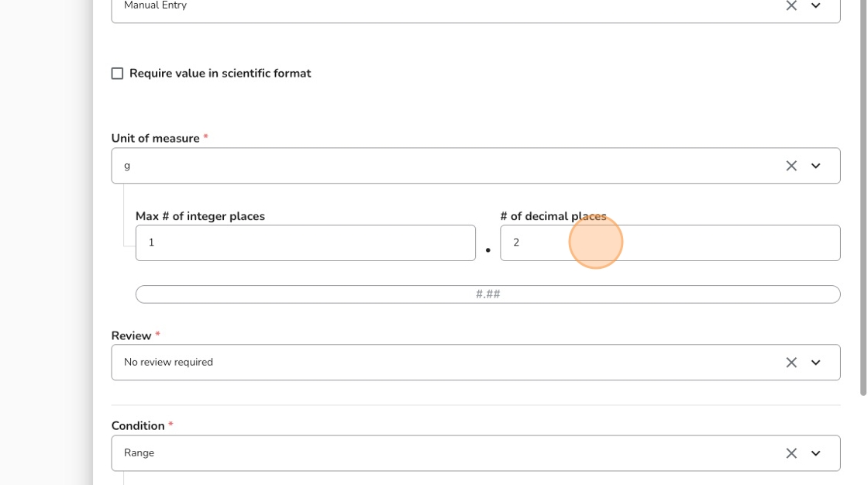Clear the Review selection with X
The width and height of the screenshot is (868, 485).
(791, 363)
